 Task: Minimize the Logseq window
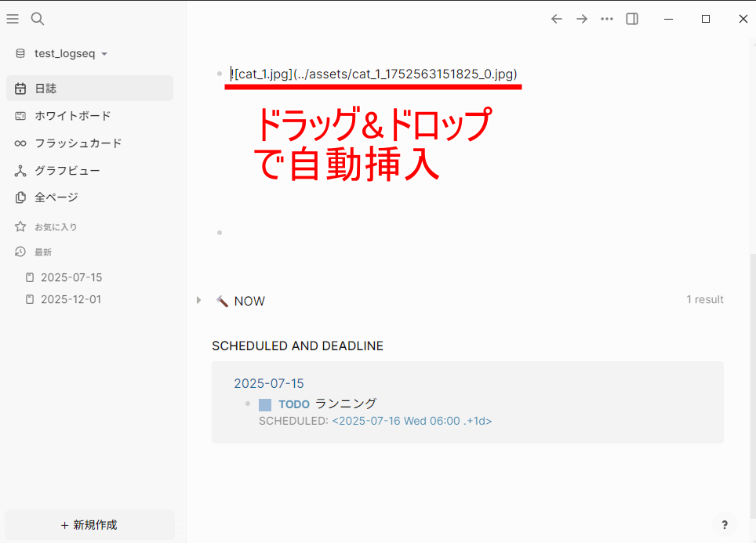(x=668, y=19)
